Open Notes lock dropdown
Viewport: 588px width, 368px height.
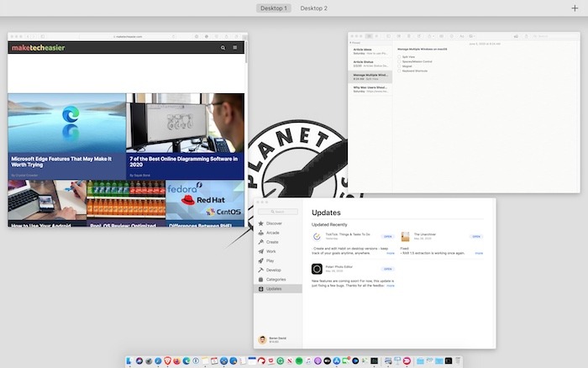tap(431, 36)
